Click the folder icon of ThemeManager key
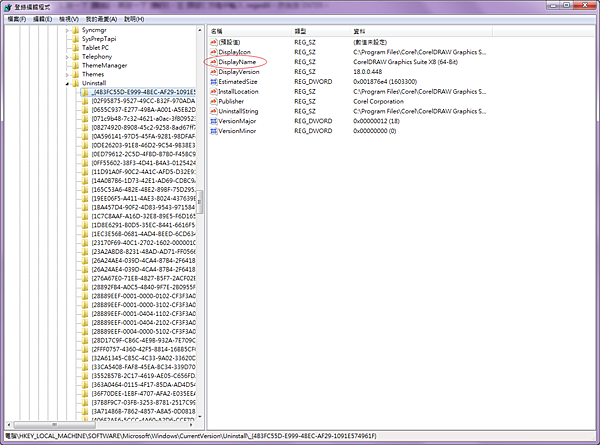The height and width of the screenshot is (445, 600). pos(75,65)
